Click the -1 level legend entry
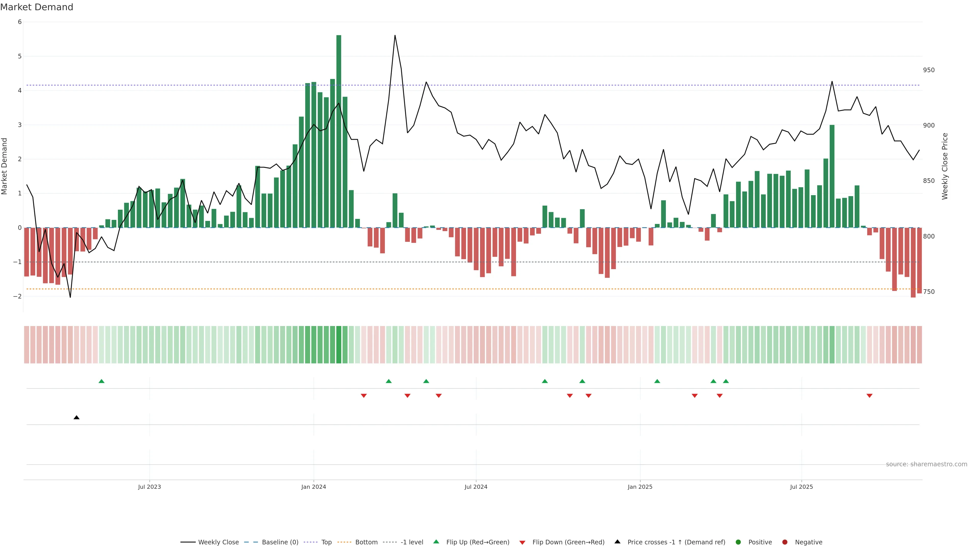The width and height of the screenshot is (980, 551). pyautogui.click(x=412, y=542)
